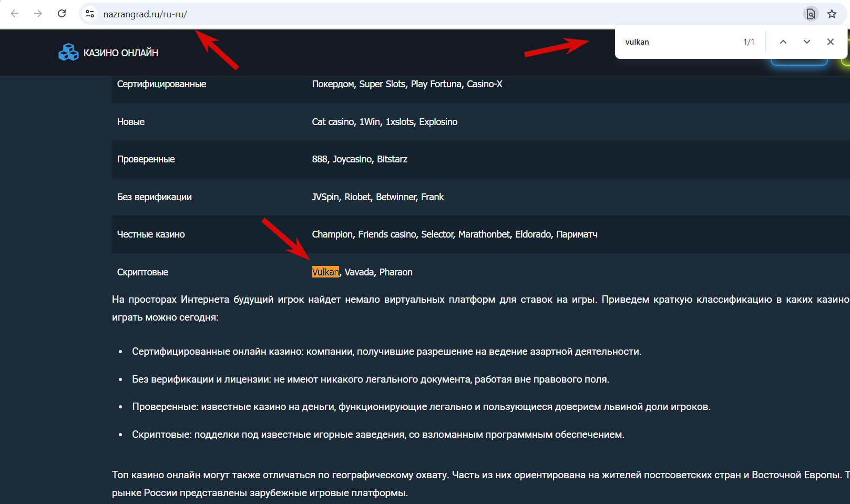This screenshot has height=504, width=850.
Task: Select the Скриптовые table cell
Action: [x=143, y=272]
